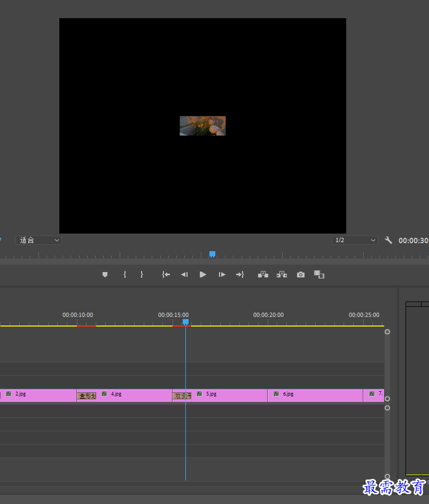Screen dimensions: 429x504
Task: Grab the top video track scroll handle
Action: tap(387, 332)
